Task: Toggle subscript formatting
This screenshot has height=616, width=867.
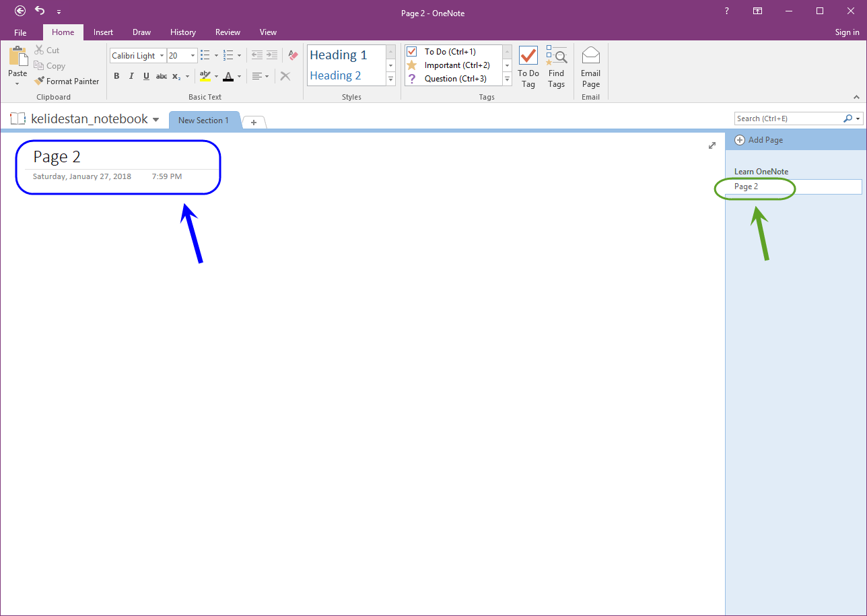Action: coord(176,76)
